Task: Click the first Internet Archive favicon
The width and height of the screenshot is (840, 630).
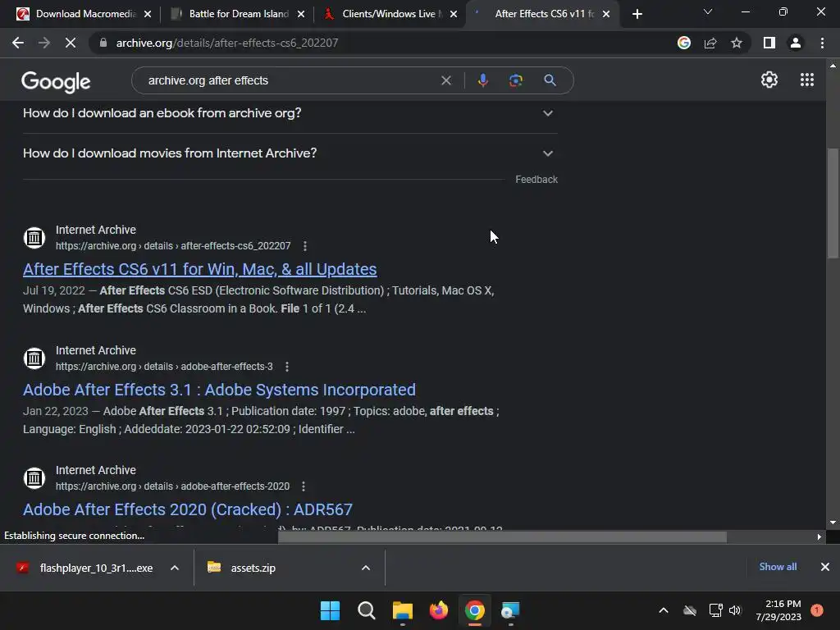Action: 34,237
